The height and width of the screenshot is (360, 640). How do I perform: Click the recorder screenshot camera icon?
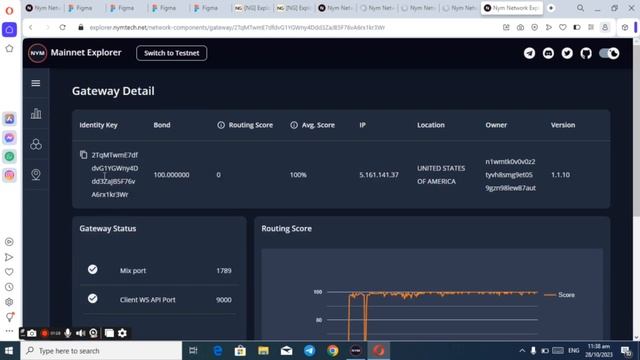tap(31, 333)
